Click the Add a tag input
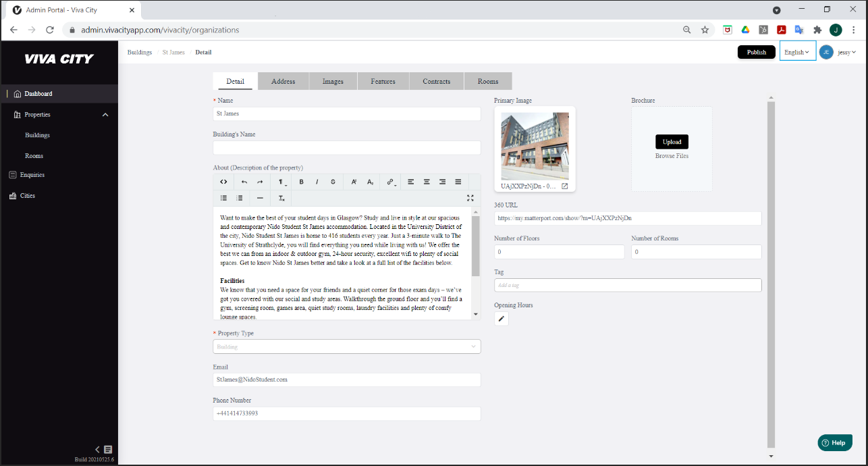Screen dimensions: 868x466 [x=628, y=285]
